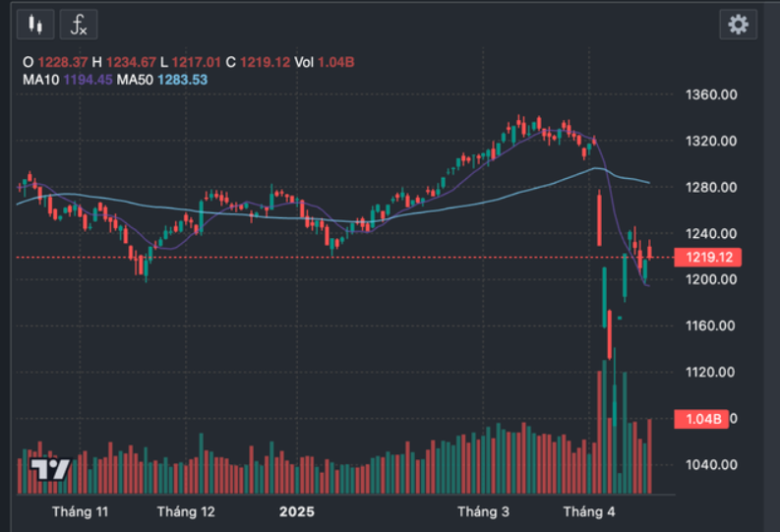The width and height of the screenshot is (780, 532).
Task: Click the Tháng 12 time label
Action: (186, 512)
